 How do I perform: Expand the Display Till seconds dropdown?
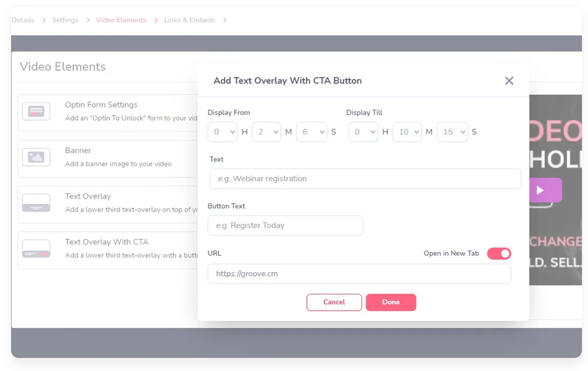pyautogui.click(x=452, y=132)
